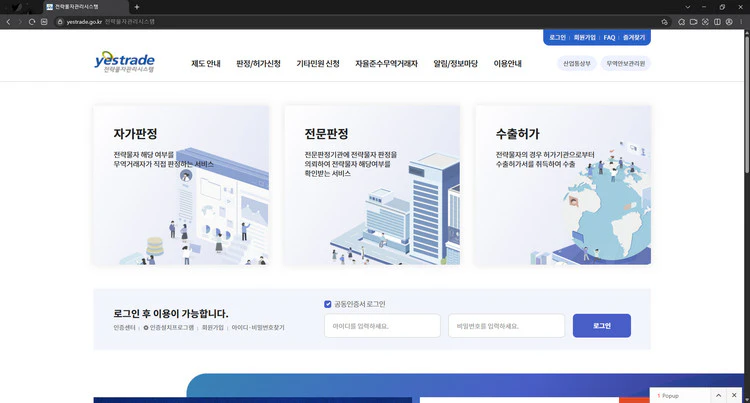Go back using the browser back arrow
750x403 pixels.
point(8,21)
